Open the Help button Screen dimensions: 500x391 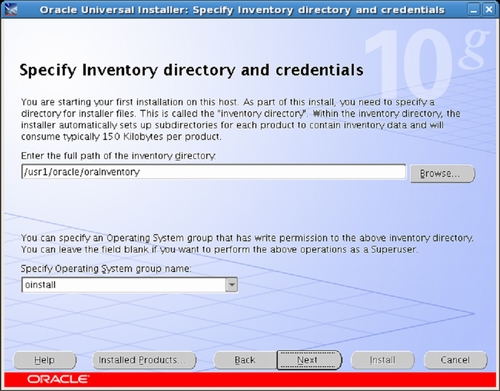point(44,360)
